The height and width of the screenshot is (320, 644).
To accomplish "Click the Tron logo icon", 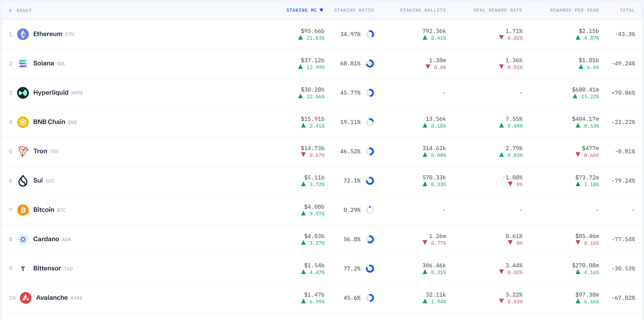I will (x=23, y=151).
